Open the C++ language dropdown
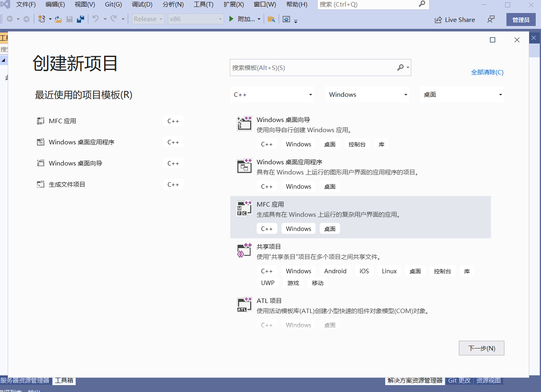The image size is (541, 392). pos(272,94)
